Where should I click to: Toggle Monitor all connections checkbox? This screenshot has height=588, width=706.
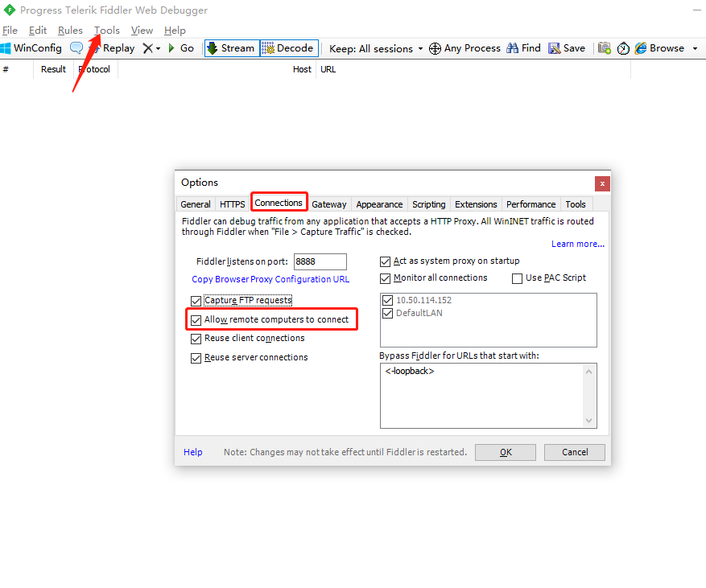(385, 278)
